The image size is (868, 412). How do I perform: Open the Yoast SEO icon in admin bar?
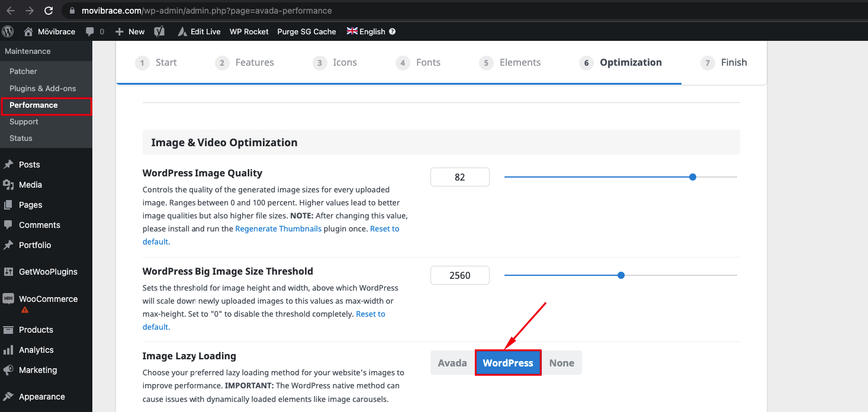(159, 31)
